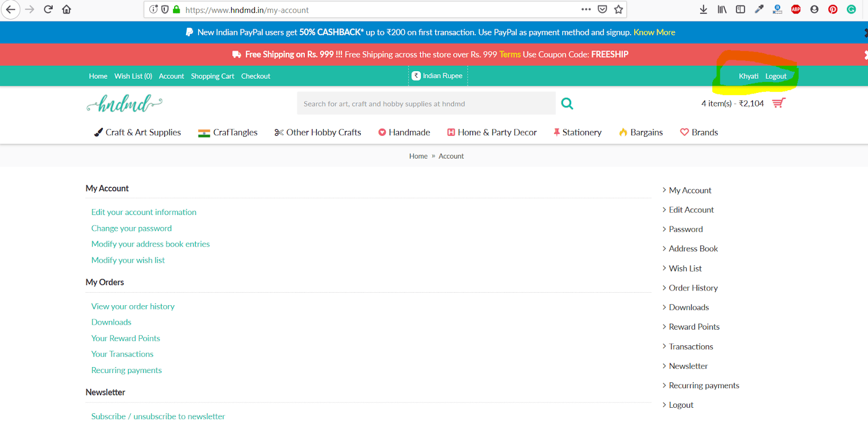Click the teal search magnifier icon

coord(567,103)
